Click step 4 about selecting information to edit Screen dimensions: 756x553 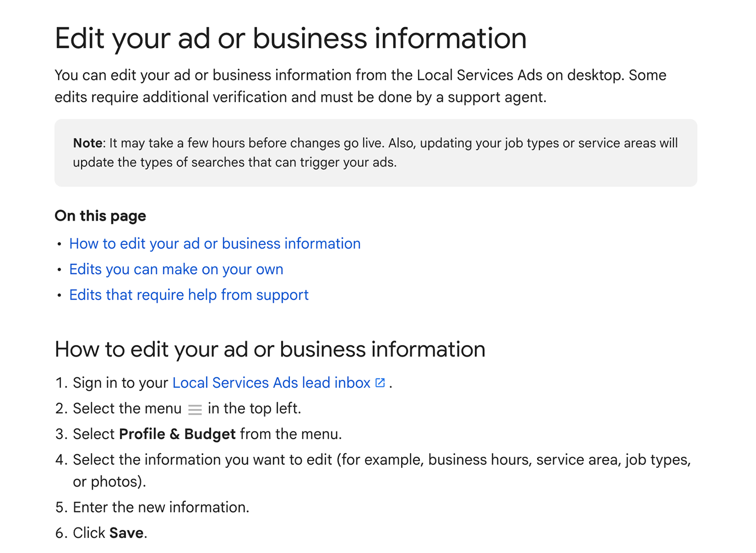pyautogui.click(x=381, y=460)
